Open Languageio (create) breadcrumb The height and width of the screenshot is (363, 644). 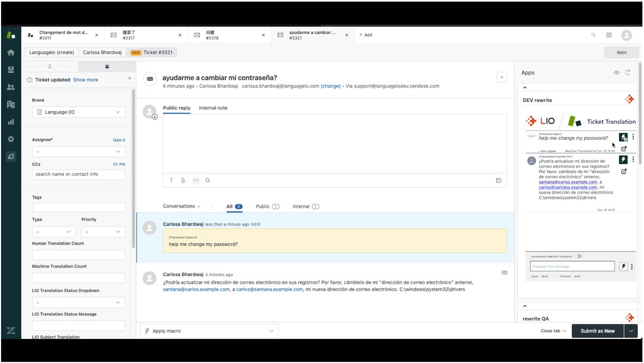pos(51,52)
